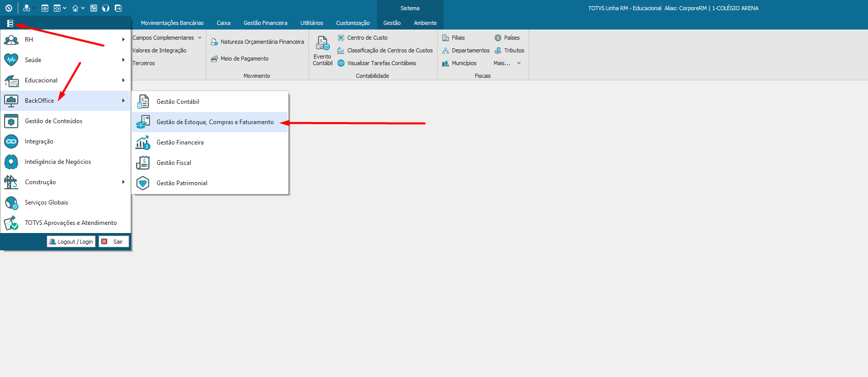Screen dimensions: 868x377
Task: Open Visualizar Tarefas Contábeis
Action: pyautogui.click(x=381, y=63)
